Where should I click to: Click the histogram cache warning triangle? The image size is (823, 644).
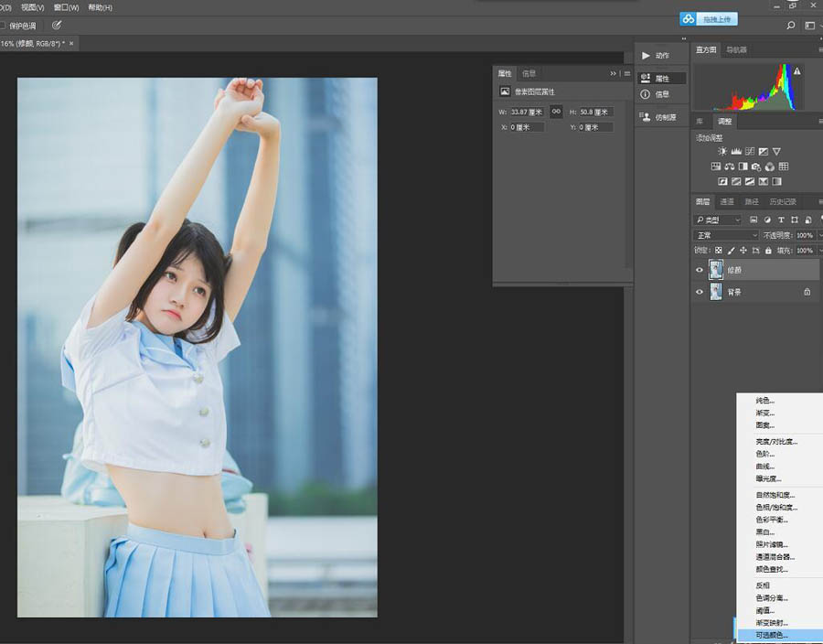pyautogui.click(x=797, y=71)
